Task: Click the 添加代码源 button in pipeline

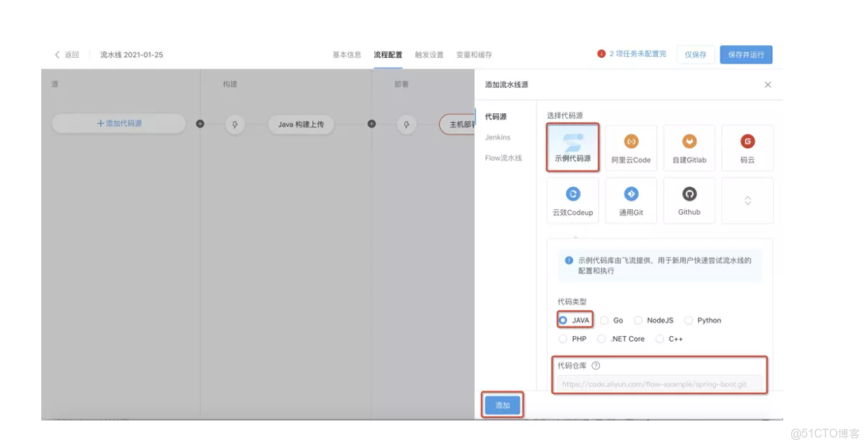Action: [x=119, y=124]
